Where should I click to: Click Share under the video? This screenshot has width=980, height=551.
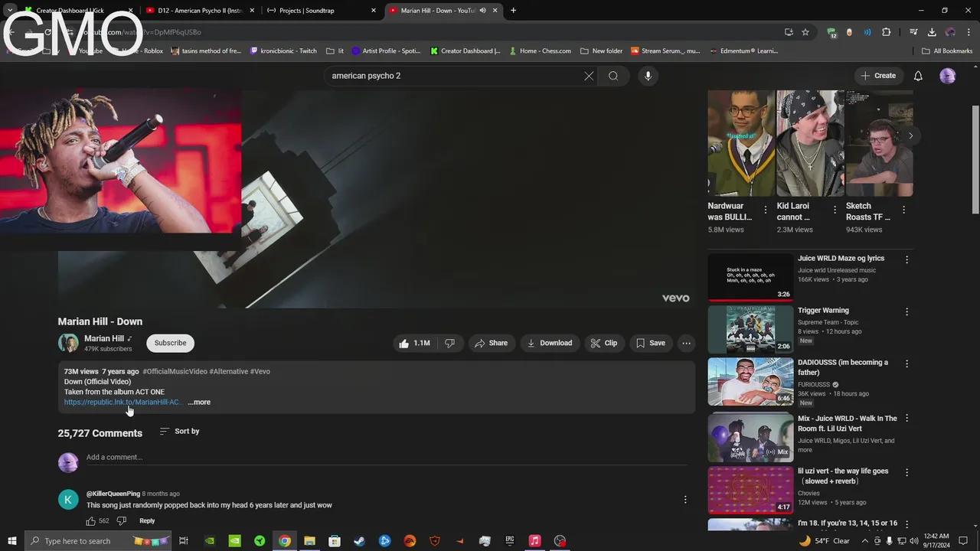491,344
